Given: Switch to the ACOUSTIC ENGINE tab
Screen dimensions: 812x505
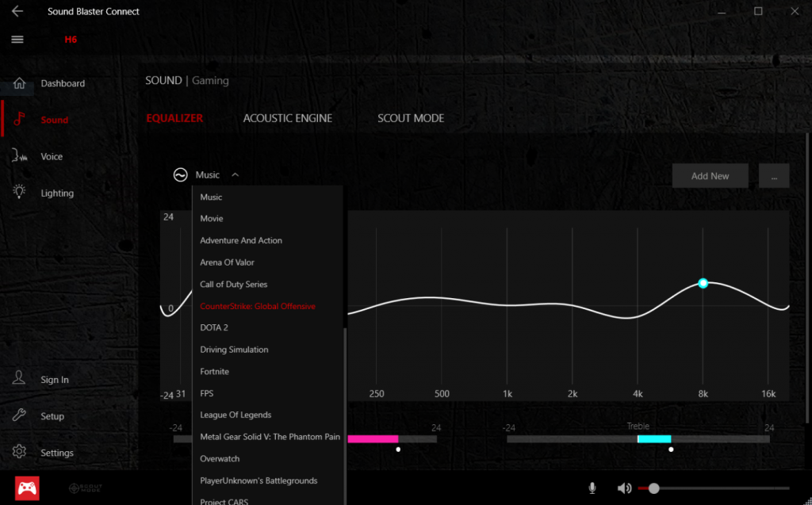Looking at the screenshot, I should (x=288, y=118).
